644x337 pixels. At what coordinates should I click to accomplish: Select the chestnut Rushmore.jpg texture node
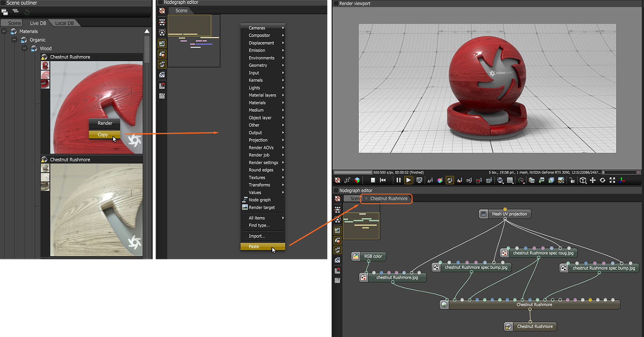point(393,278)
